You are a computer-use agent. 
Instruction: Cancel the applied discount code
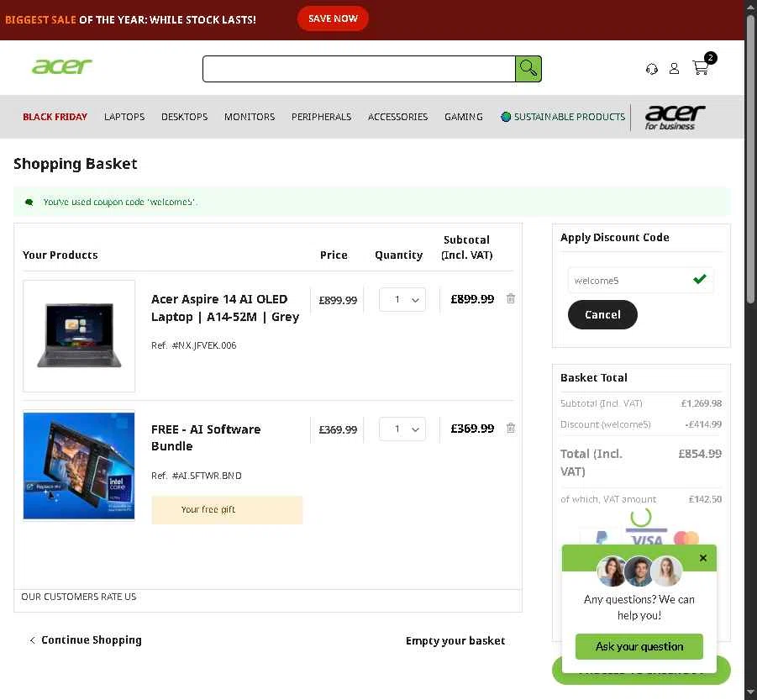[602, 315]
